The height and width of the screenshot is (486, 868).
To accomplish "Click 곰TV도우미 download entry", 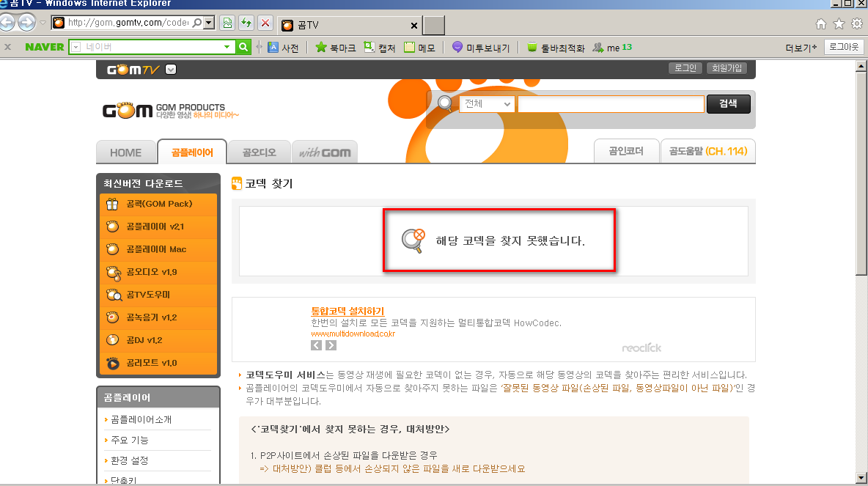I will 158,295.
